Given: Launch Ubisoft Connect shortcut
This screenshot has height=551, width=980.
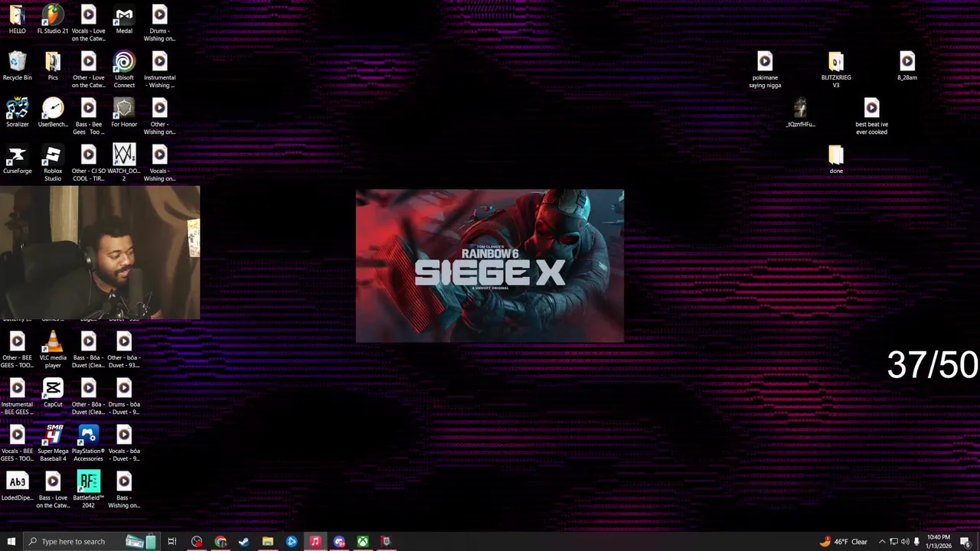Looking at the screenshot, I should (124, 70).
